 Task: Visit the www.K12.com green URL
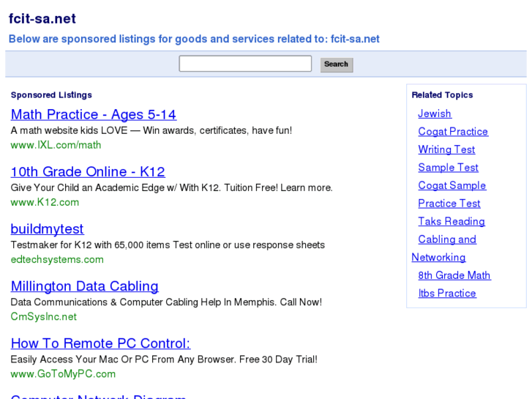[45, 202]
